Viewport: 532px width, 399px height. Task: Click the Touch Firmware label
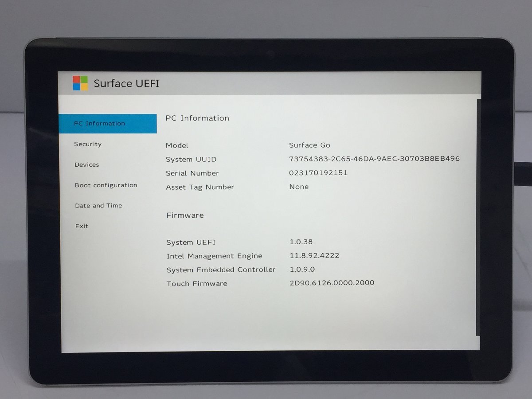tap(197, 284)
